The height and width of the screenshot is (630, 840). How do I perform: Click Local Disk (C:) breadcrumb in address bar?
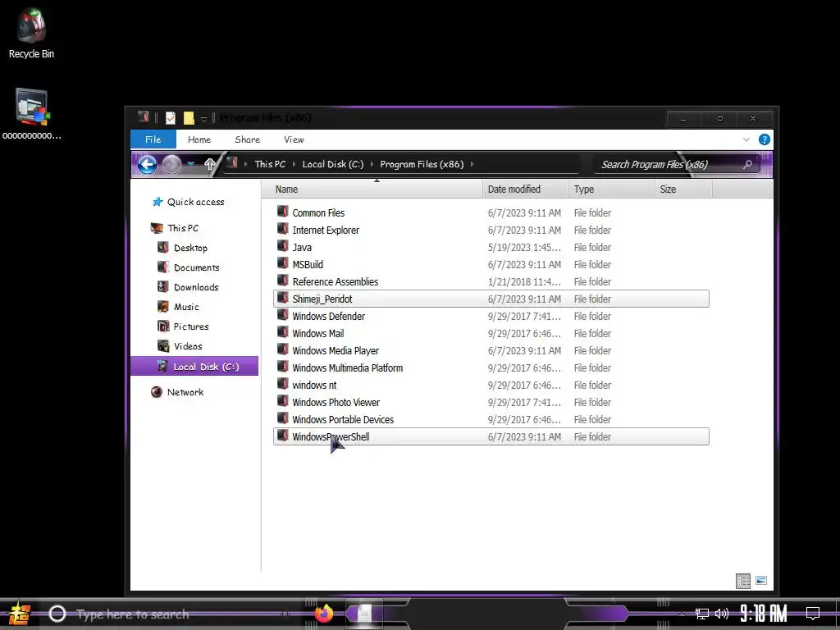[x=333, y=164]
